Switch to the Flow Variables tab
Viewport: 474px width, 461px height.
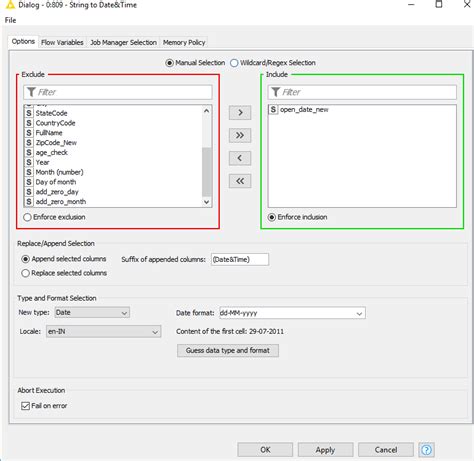pyautogui.click(x=62, y=42)
